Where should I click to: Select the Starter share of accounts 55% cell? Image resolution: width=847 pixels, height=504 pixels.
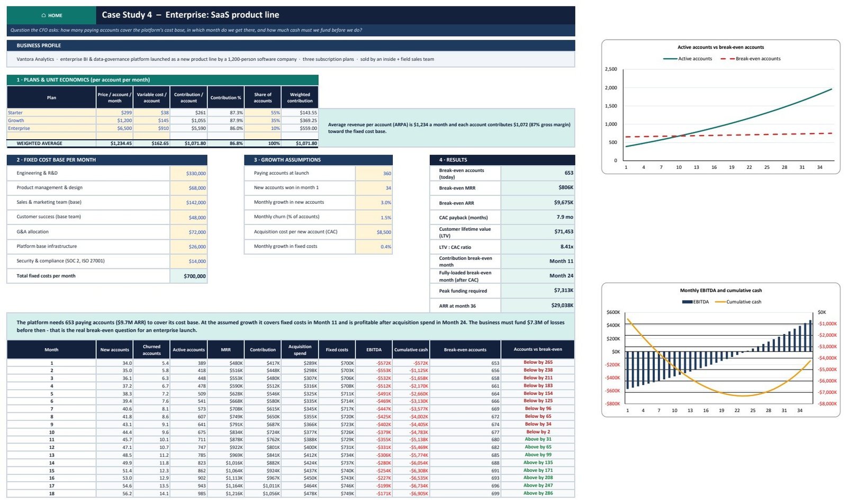pyautogui.click(x=263, y=113)
